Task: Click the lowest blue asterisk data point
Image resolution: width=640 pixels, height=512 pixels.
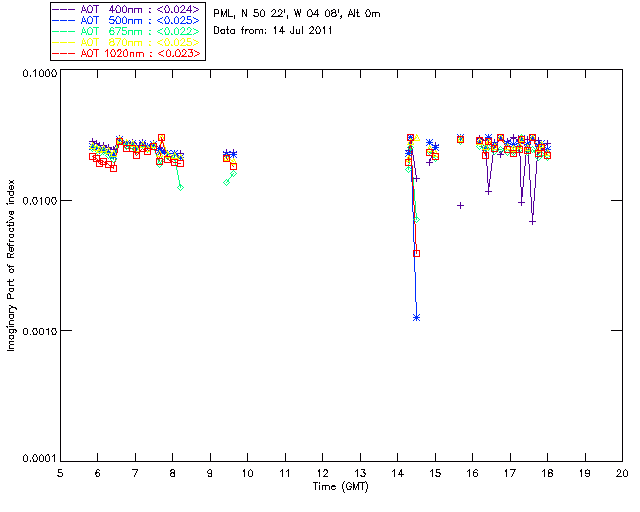Action: [x=416, y=318]
